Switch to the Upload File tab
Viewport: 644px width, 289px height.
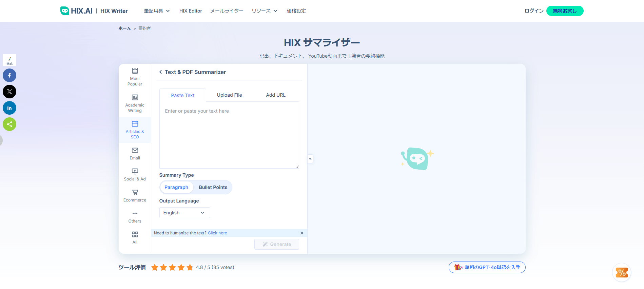click(230, 95)
